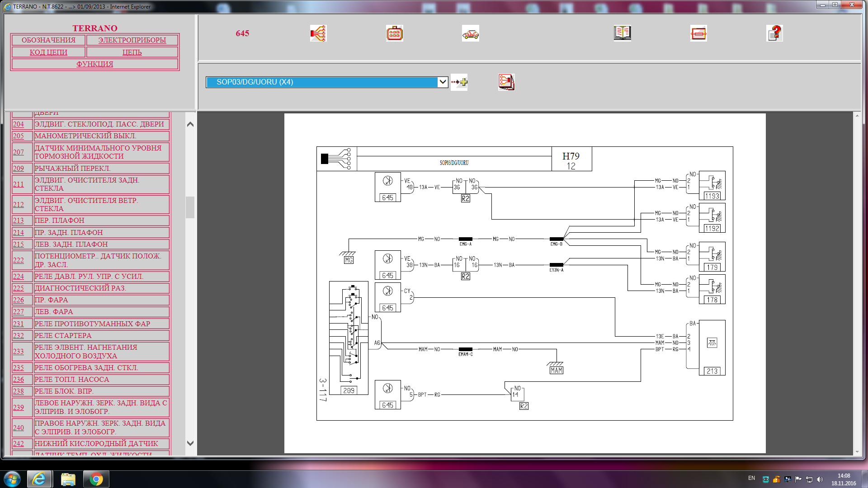Open component 215 link
Image resolution: width=868 pixels, height=488 pixels.
click(x=19, y=244)
